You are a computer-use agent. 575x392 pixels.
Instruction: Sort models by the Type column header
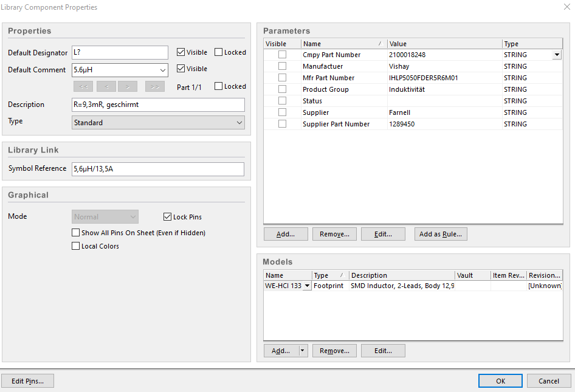[x=330, y=275]
